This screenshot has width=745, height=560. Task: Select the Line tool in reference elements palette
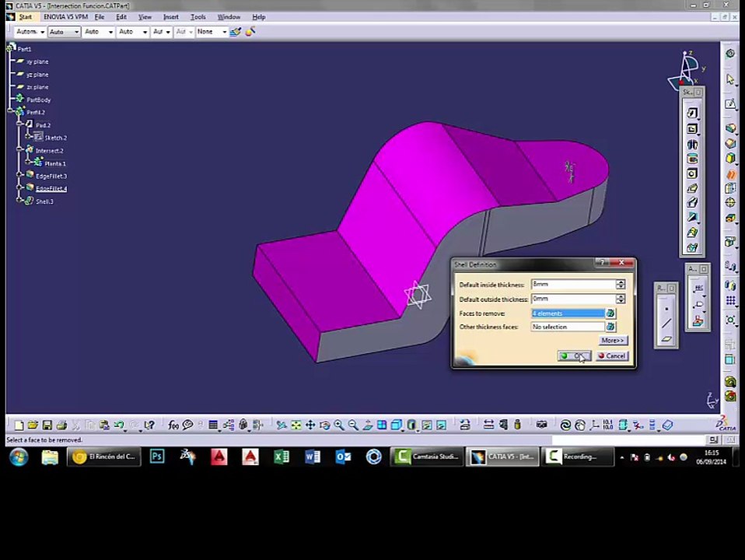pos(666,324)
